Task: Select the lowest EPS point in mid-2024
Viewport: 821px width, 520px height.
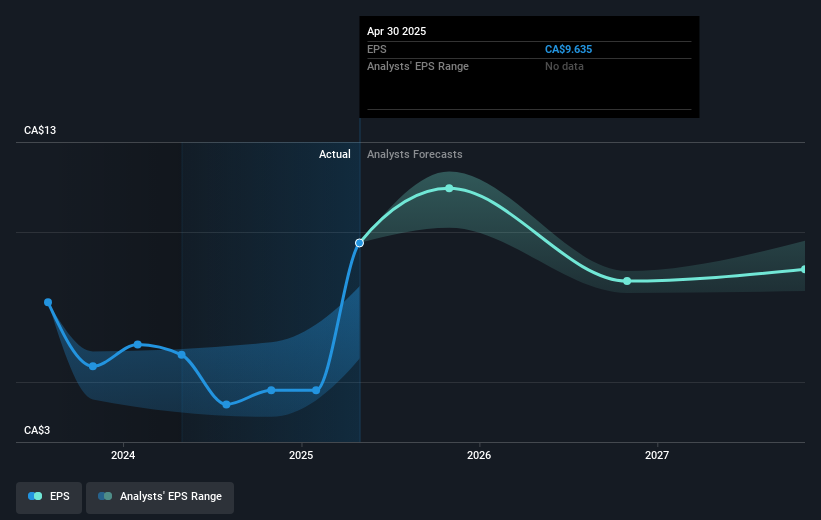Action: [x=226, y=404]
